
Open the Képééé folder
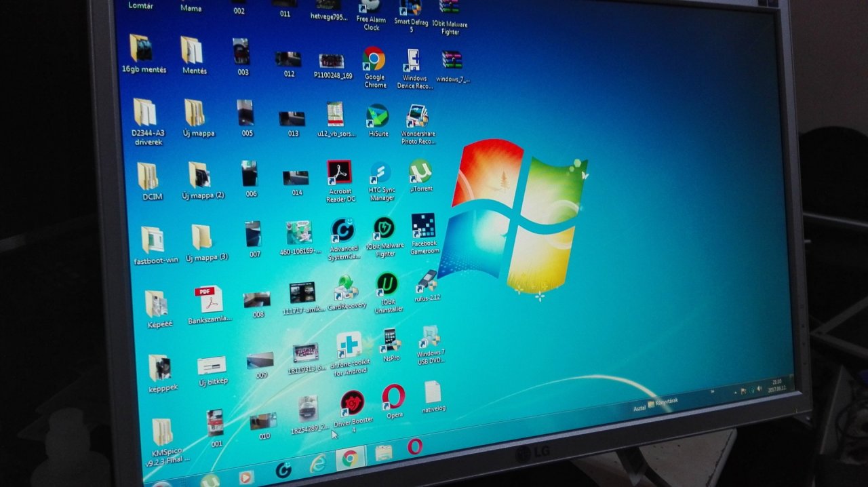pos(156,305)
